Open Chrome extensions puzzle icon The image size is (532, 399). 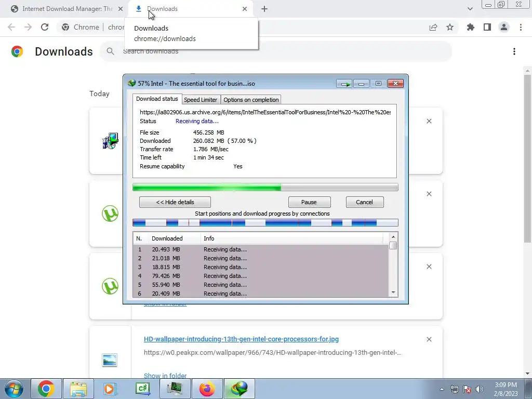coord(471,27)
